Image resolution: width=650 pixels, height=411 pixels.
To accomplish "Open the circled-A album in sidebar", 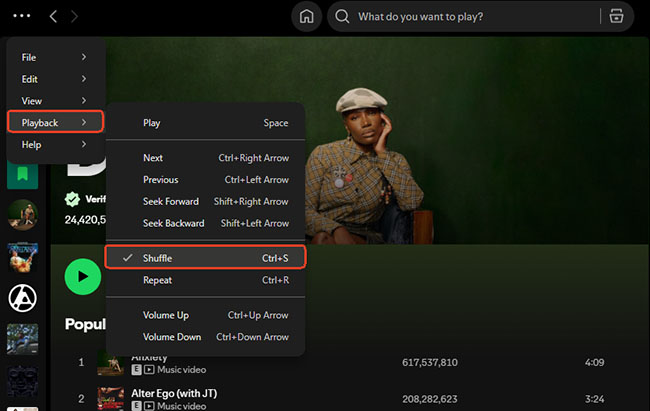I will click(x=22, y=298).
